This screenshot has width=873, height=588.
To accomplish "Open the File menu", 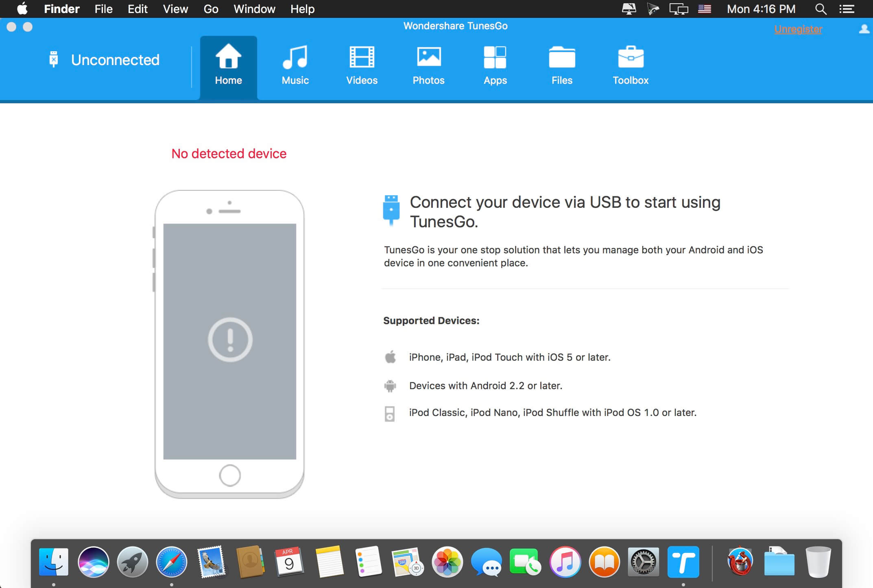I will 103,9.
